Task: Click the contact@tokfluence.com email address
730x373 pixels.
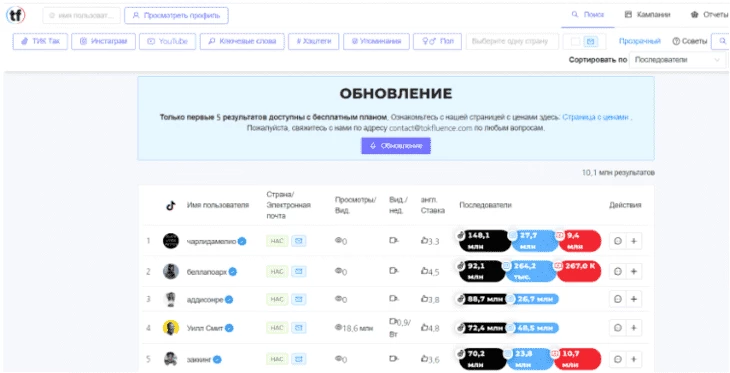Action: coord(431,128)
